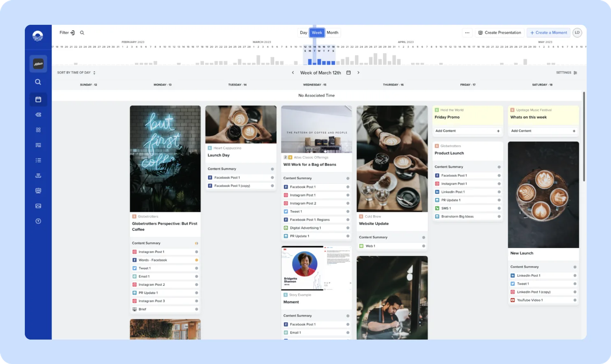
Task: Click the YouTube Video 1 icon
Action: click(512, 300)
